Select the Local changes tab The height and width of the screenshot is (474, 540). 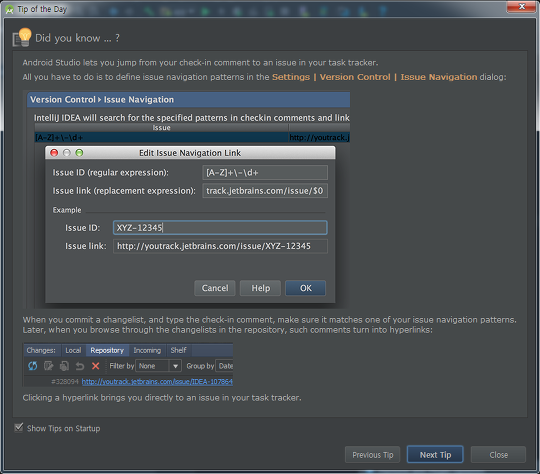pyautogui.click(x=73, y=350)
